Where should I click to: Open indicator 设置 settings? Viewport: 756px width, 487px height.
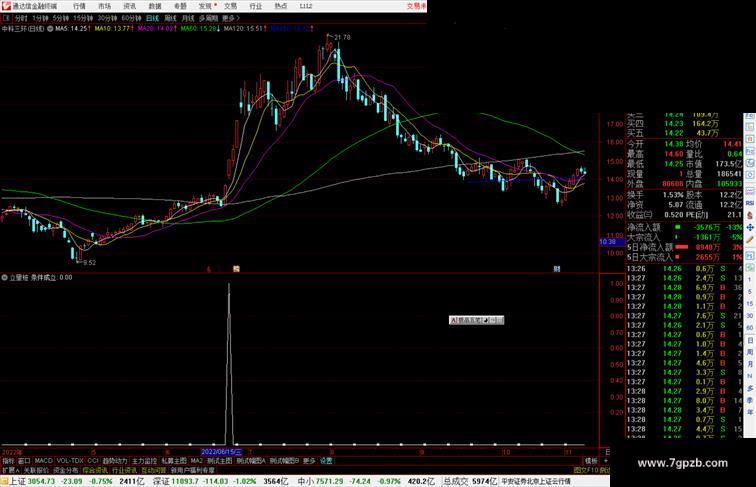click(326, 461)
